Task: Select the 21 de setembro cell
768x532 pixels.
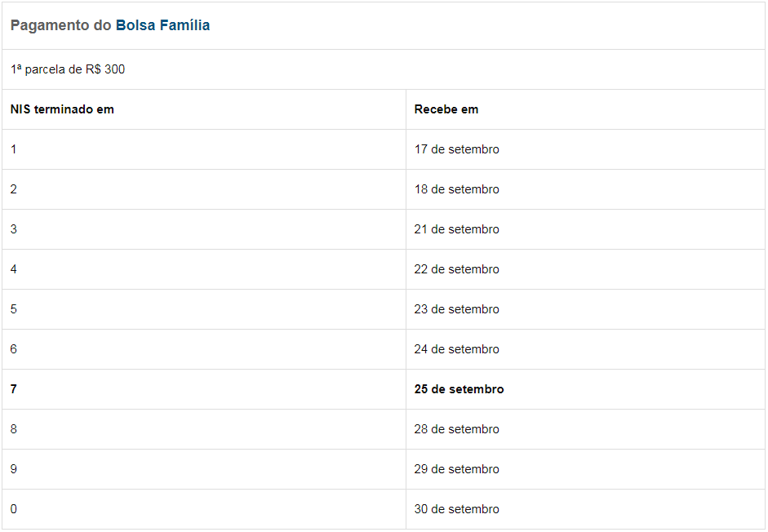Action: coord(585,229)
